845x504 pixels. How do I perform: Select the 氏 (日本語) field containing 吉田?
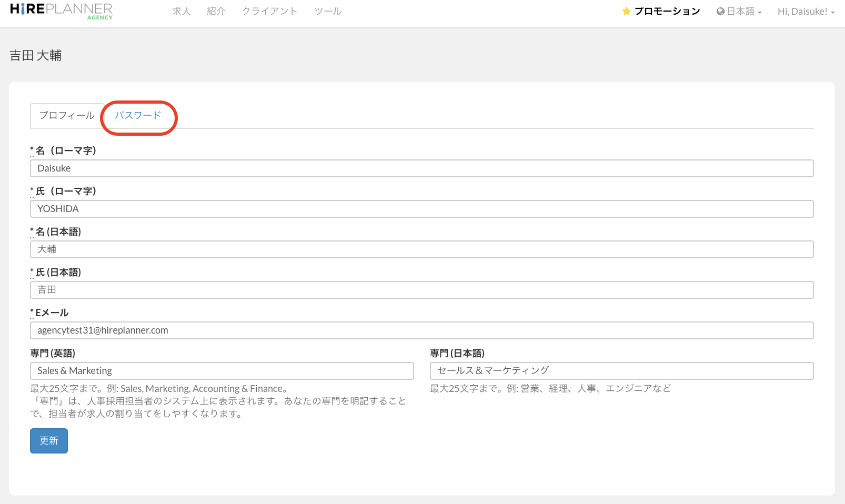coord(421,290)
